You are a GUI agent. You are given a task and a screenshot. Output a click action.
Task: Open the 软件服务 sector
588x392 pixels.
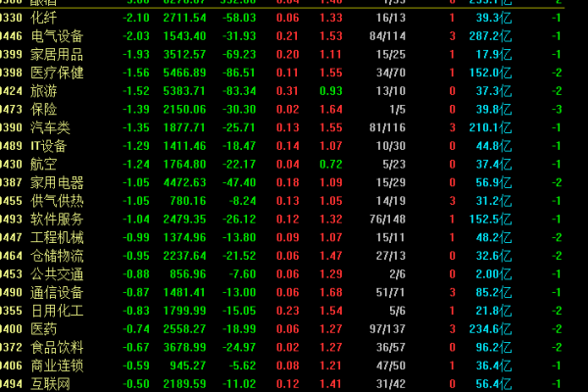(x=58, y=219)
